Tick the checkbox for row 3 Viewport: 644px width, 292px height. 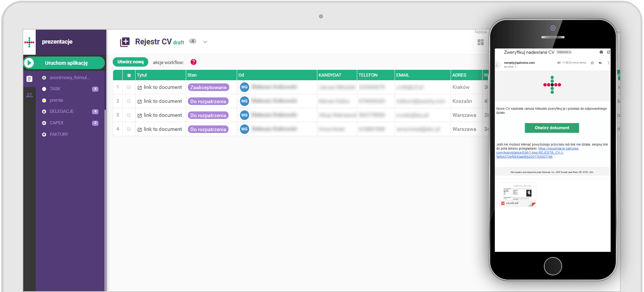[x=129, y=115]
